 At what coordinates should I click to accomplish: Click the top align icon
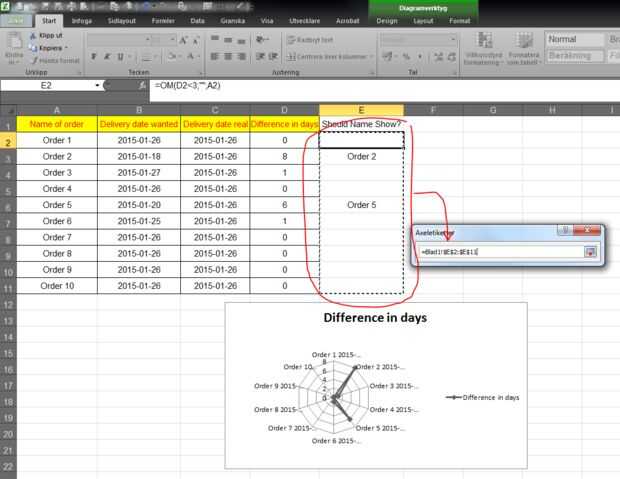(x=215, y=39)
